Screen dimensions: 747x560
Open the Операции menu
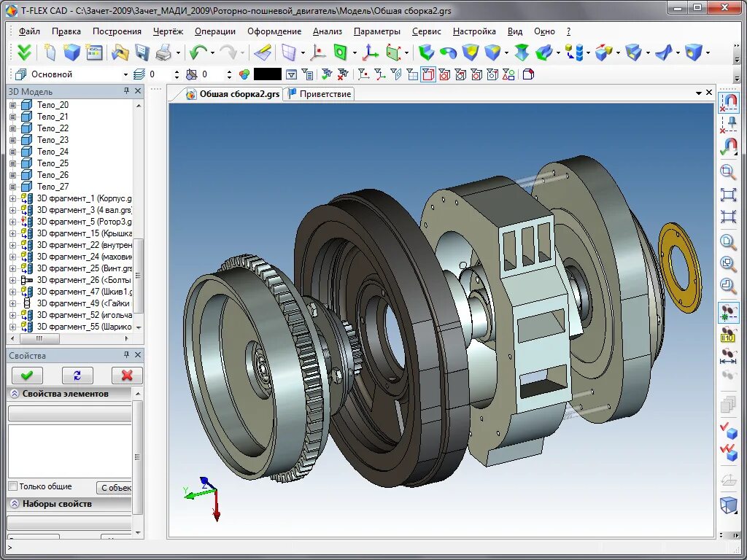(x=215, y=31)
